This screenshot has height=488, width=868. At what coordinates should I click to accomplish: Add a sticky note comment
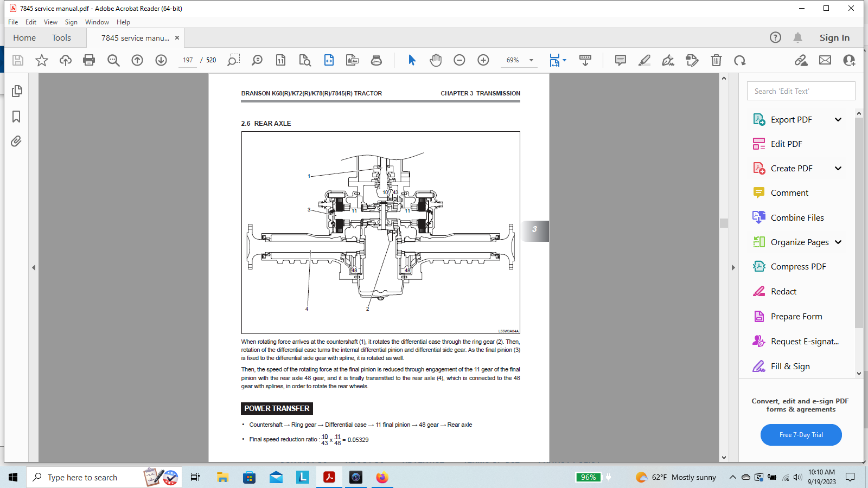tap(621, 60)
